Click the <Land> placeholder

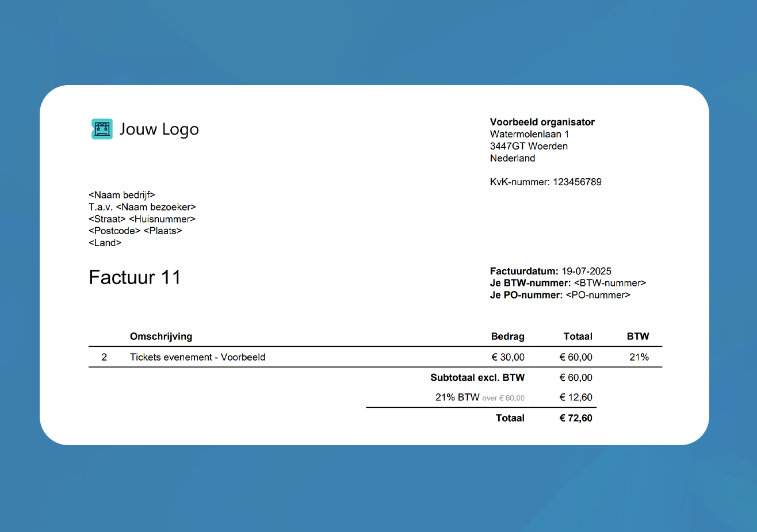[x=105, y=243]
